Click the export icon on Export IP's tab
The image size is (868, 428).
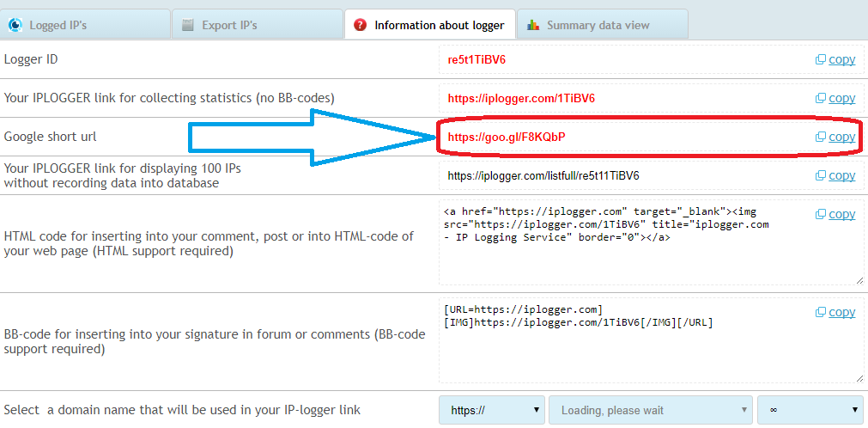[188, 25]
